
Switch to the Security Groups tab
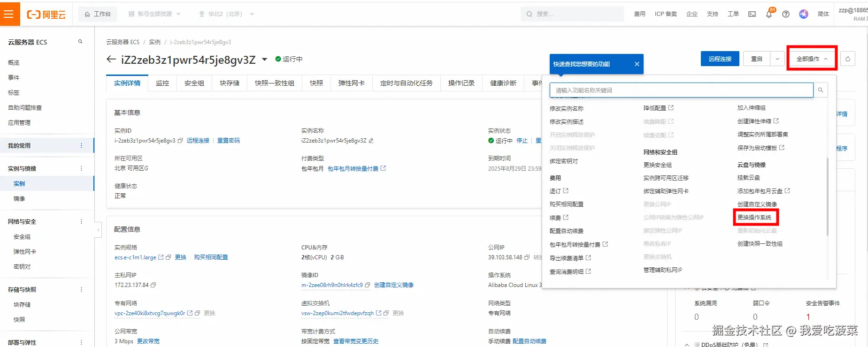pyautogui.click(x=194, y=83)
